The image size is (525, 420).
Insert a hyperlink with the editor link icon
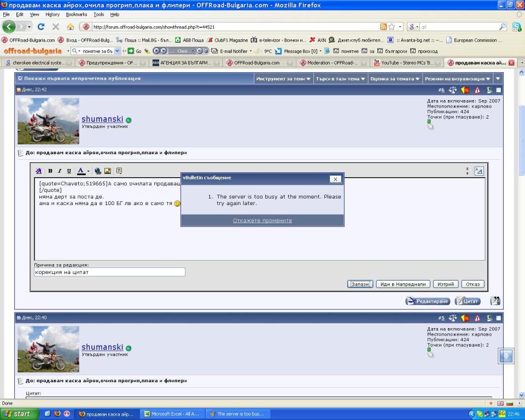click(x=97, y=171)
